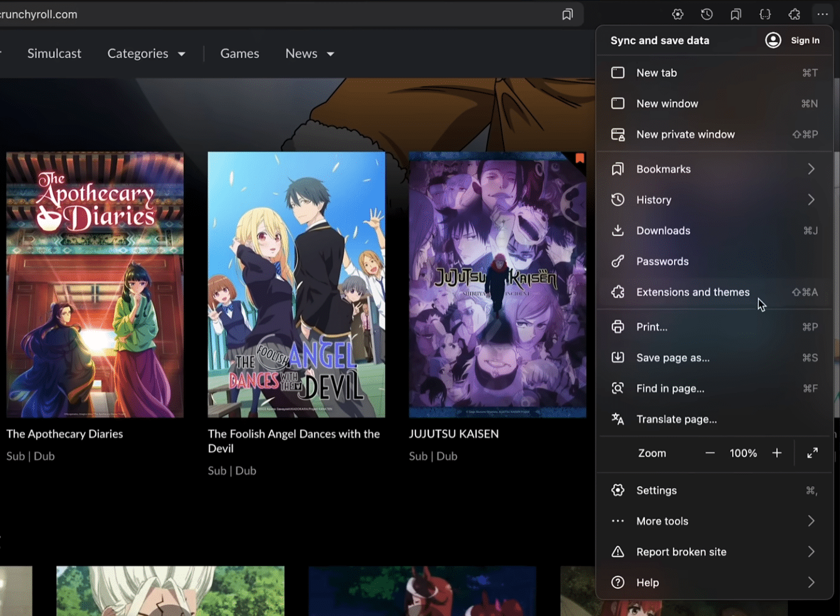Screen dimensions: 840x616
Task: Click the Help question mark icon
Action: [617, 583]
